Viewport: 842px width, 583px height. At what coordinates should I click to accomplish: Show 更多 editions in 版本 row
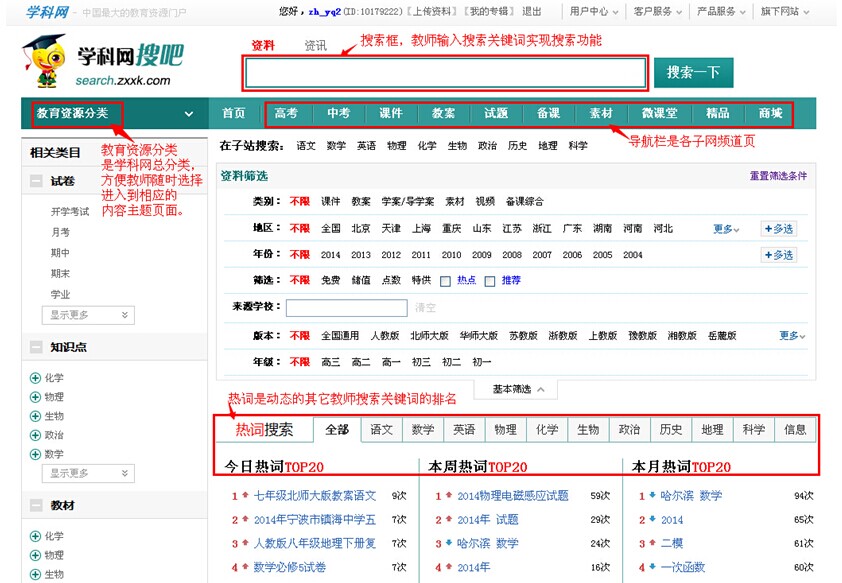[792, 336]
